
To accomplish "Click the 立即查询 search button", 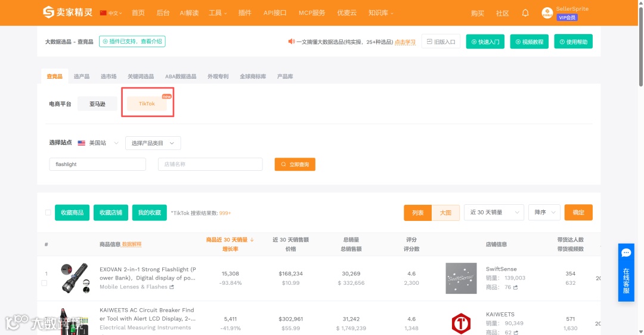I will point(295,164).
